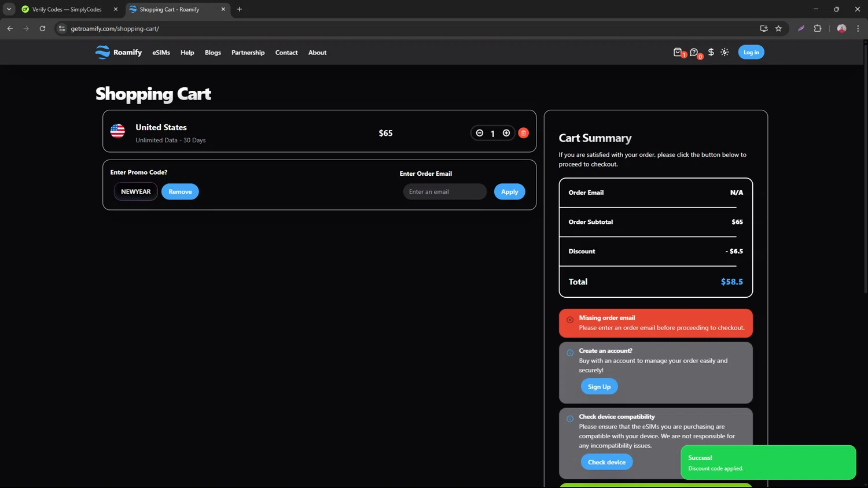The image size is (868, 488).
Task: Click the 'Create an account?' heading
Action: [605, 350]
